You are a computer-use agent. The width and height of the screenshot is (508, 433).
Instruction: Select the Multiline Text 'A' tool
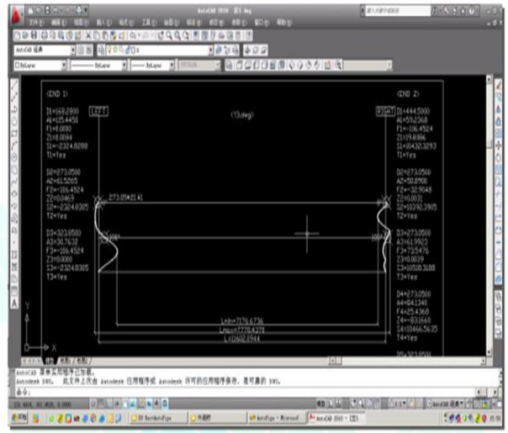(x=14, y=304)
